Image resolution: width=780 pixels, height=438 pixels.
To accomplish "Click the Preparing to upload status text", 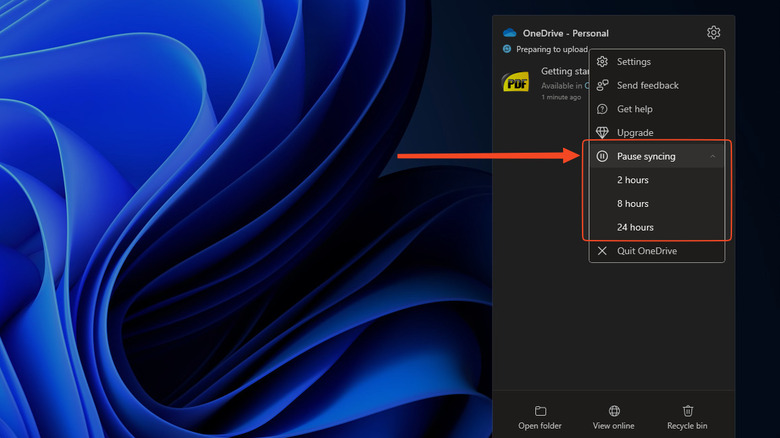I will 551,48.
